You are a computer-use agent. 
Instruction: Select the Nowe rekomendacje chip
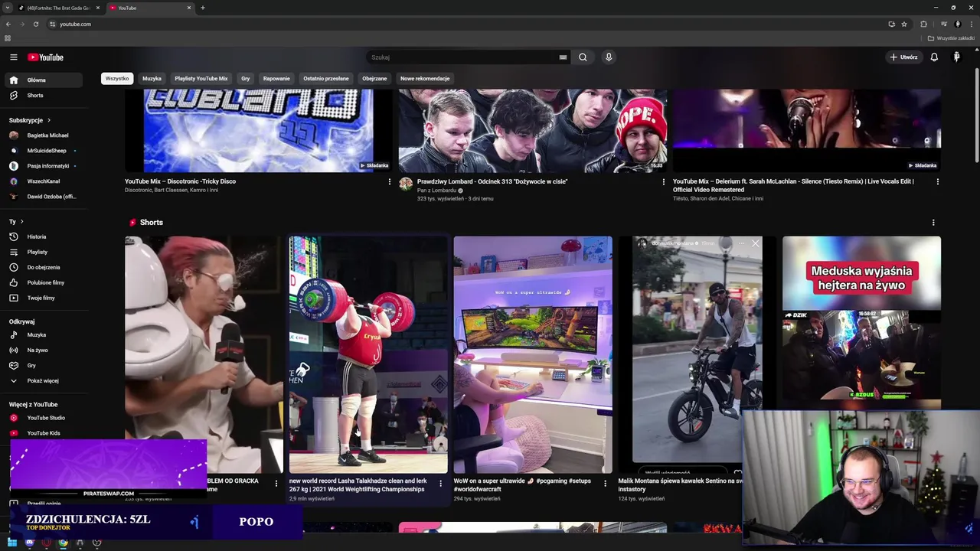(425, 78)
